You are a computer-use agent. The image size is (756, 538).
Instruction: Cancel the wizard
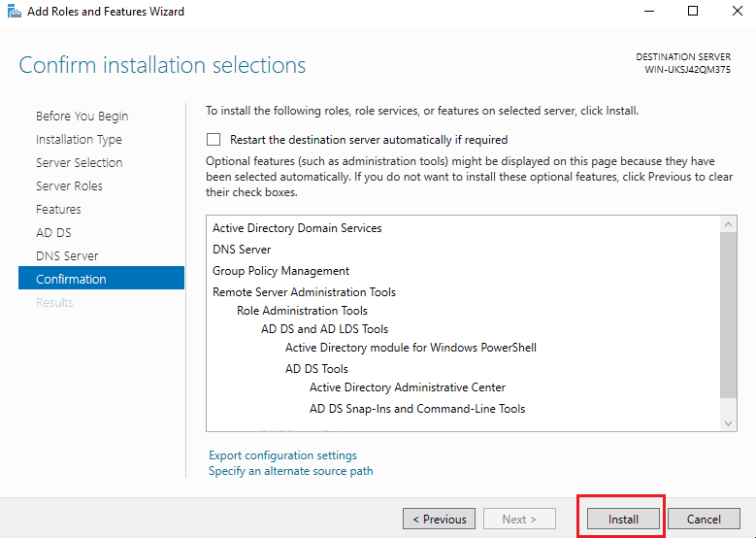(704, 520)
